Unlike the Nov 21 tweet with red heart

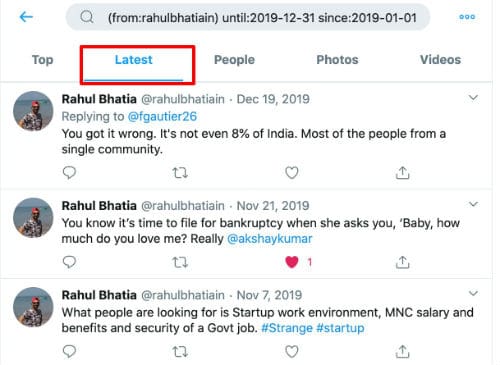[292, 262]
